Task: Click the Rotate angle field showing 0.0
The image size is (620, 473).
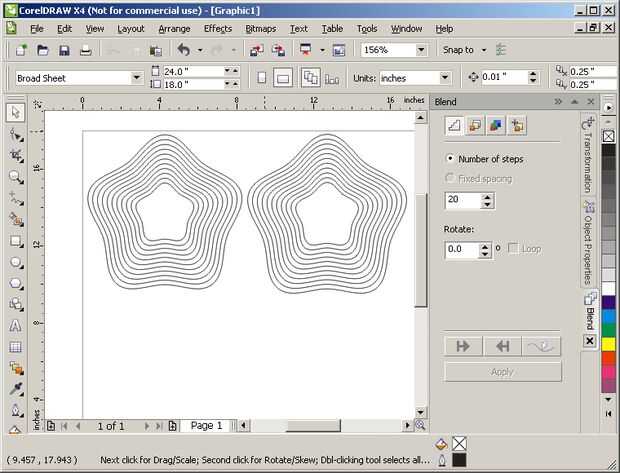Action: 462,249
